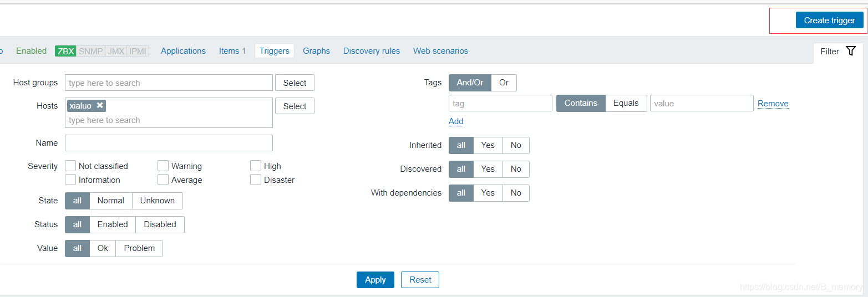Image resolution: width=868 pixels, height=297 pixels.
Task: Click the Apply filter button
Action: click(375, 280)
